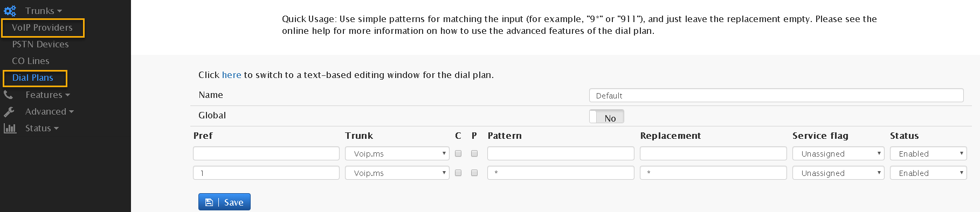Click the Features phone icon
The height and width of the screenshot is (212, 980).
[8, 95]
